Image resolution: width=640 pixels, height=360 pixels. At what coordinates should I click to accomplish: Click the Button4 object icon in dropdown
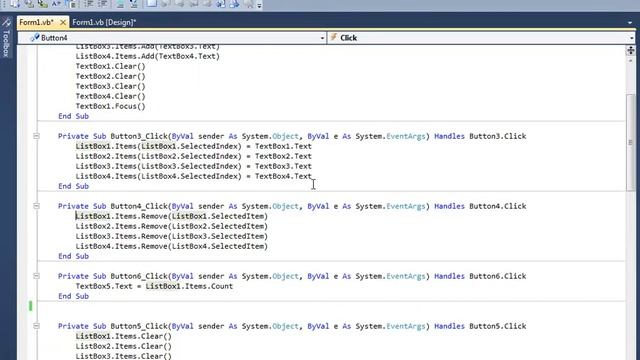click(35, 38)
